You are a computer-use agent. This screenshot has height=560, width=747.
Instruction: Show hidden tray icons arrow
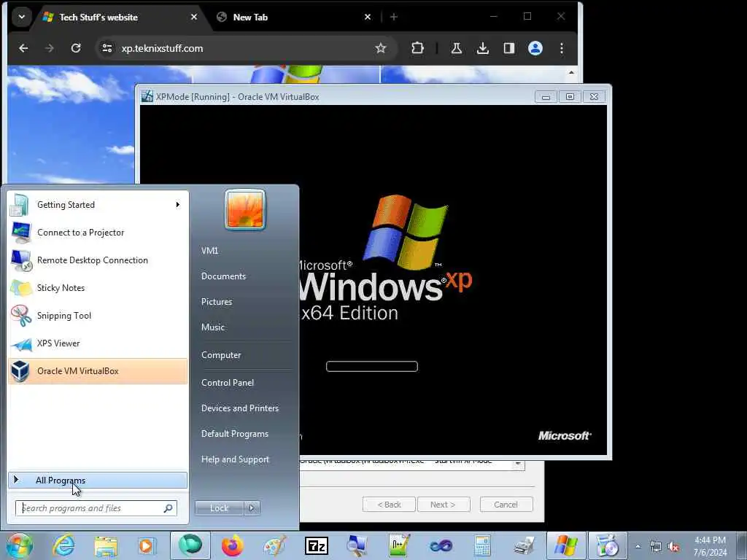click(638, 547)
